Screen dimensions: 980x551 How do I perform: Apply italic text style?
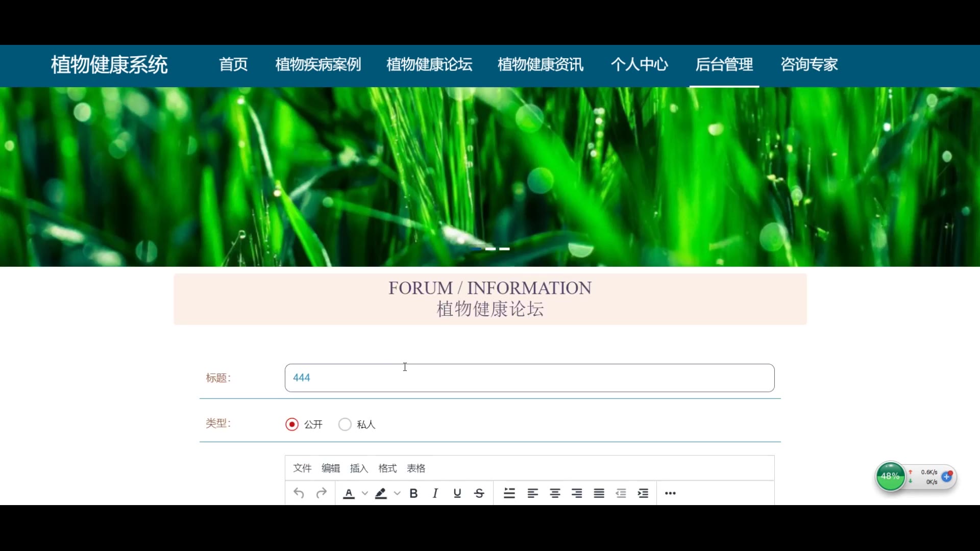(435, 493)
